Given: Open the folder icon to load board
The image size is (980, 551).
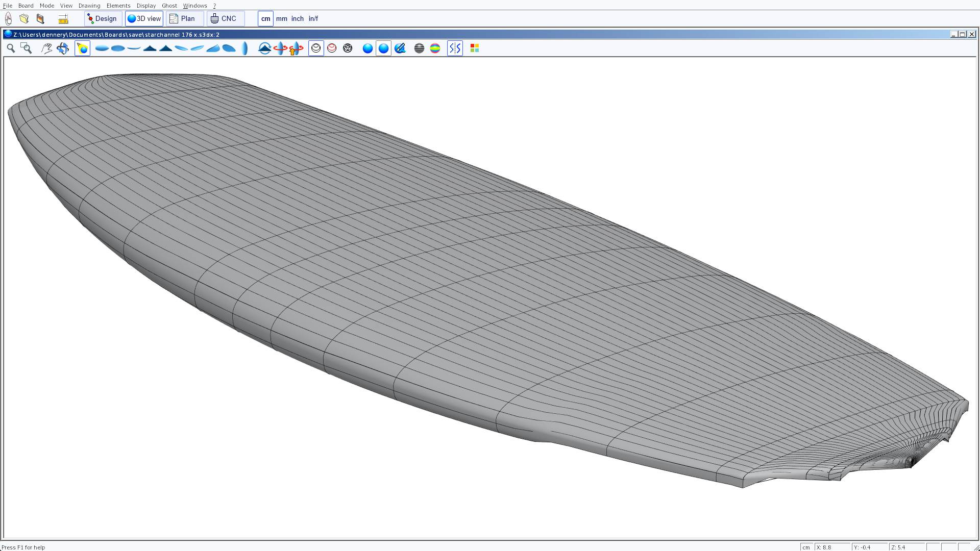Looking at the screenshot, I should [24, 19].
